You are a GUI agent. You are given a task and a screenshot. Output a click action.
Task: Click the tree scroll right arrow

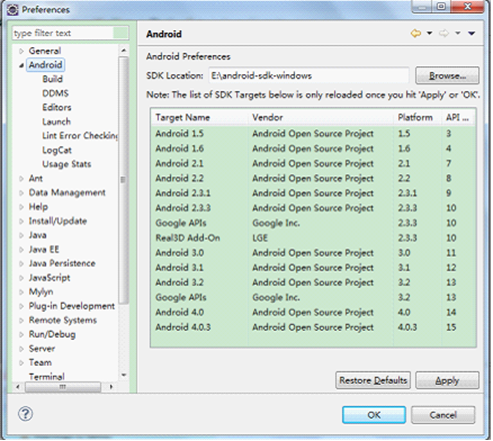(111, 387)
